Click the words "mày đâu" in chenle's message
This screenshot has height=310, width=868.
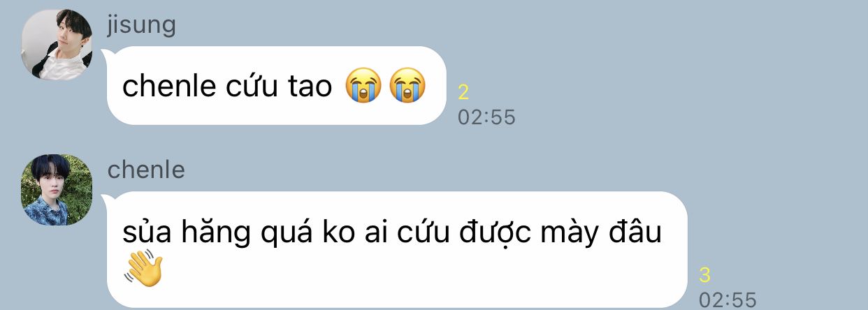608,232
